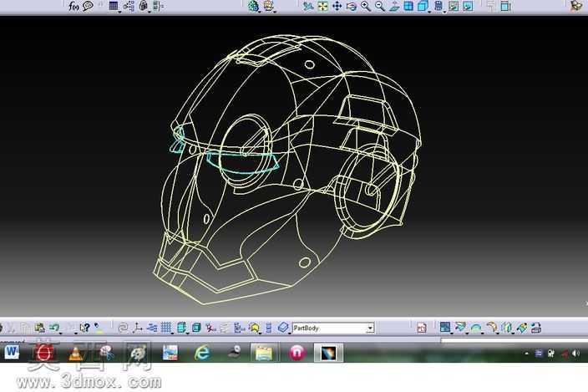Click the Paste icon in bottom toolbar
This screenshot has height=392, width=588.
pyautogui.click(x=39, y=328)
